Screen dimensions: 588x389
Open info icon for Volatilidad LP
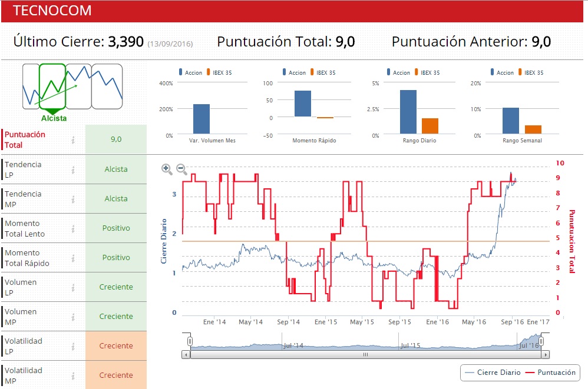click(x=73, y=346)
